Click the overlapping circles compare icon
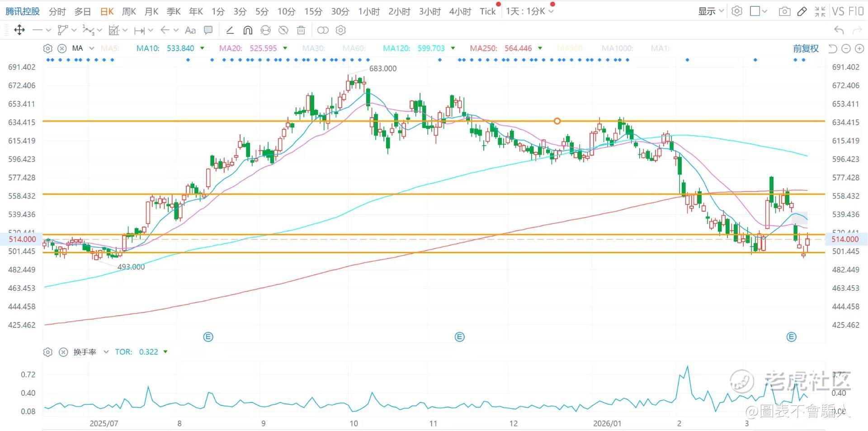The height and width of the screenshot is (431, 868). click(x=323, y=30)
